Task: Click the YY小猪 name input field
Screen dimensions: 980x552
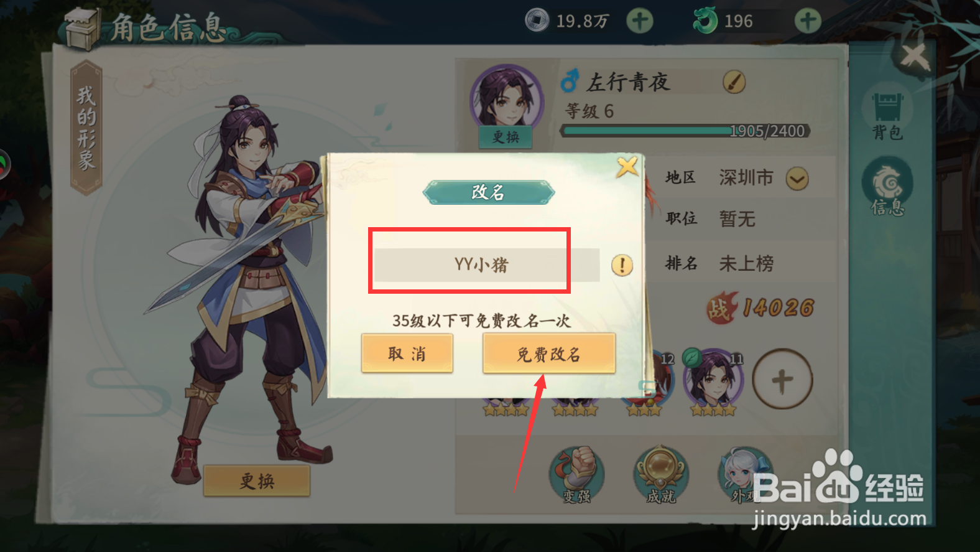Action: pyautogui.click(x=486, y=265)
